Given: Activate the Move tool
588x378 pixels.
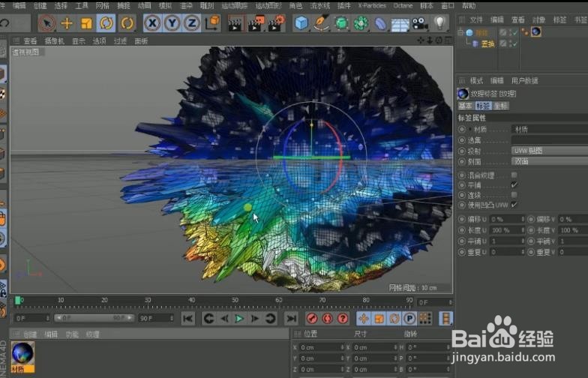Looking at the screenshot, I should point(67,23).
